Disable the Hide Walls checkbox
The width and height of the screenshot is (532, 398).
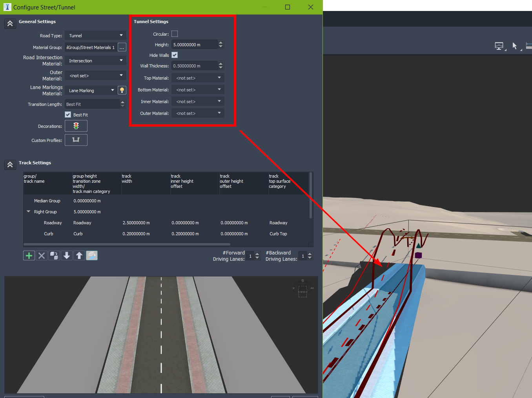pos(174,55)
